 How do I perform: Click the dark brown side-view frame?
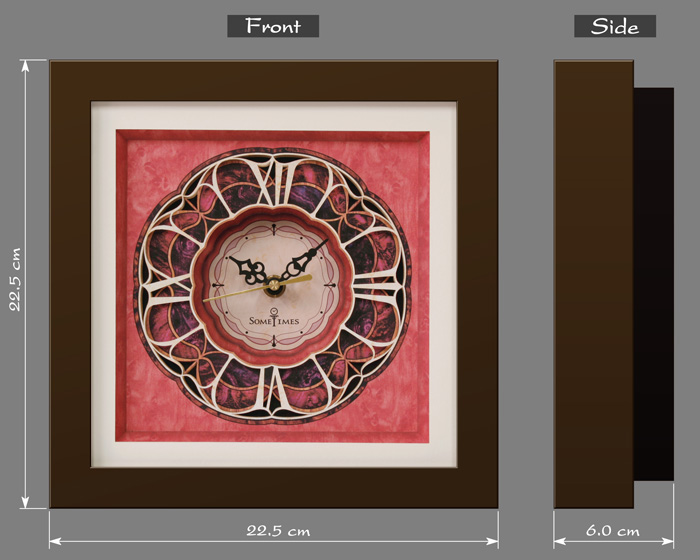pyautogui.click(x=594, y=284)
